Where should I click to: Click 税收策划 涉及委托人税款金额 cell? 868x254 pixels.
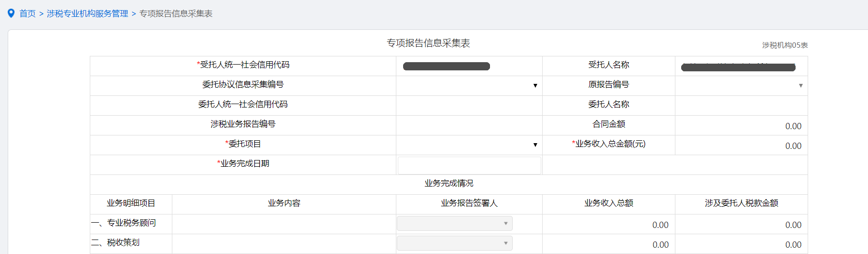tap(741, 244)
